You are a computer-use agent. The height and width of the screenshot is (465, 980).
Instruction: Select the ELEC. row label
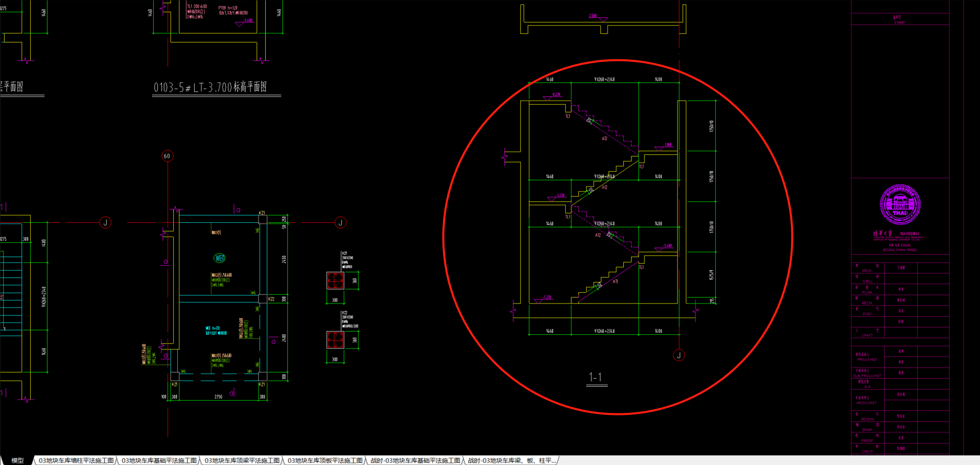867,314
